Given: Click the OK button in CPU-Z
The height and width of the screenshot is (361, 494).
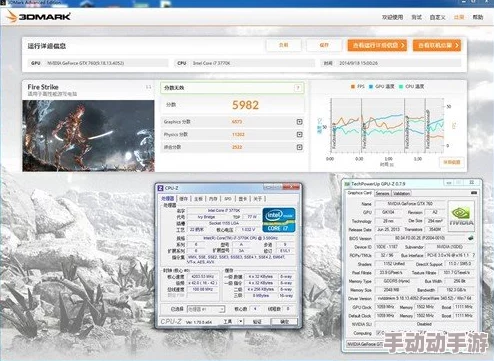Looking at the screenshot, I should (x=284, y=322).
